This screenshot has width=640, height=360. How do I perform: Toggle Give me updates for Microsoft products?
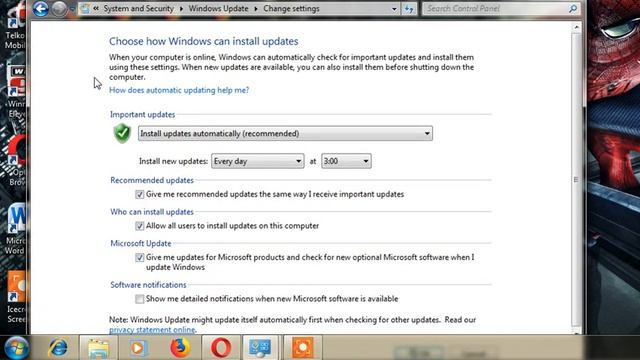[140, 258]
